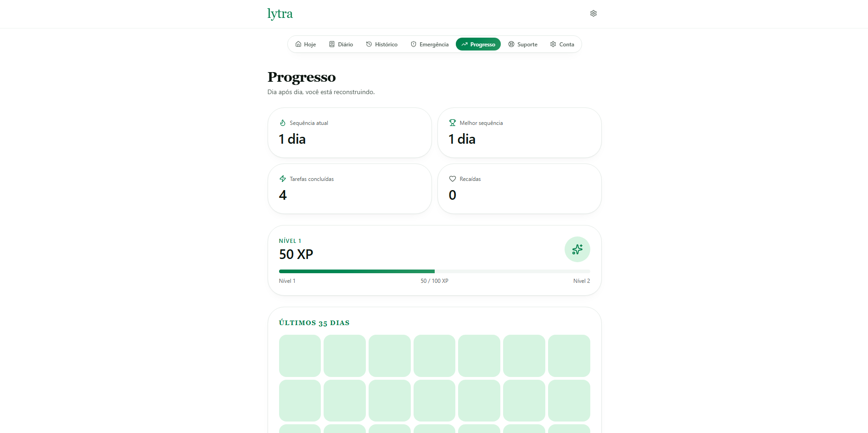Open settings gear icon in header
The image size is (868, 433).
coord(594,13)
